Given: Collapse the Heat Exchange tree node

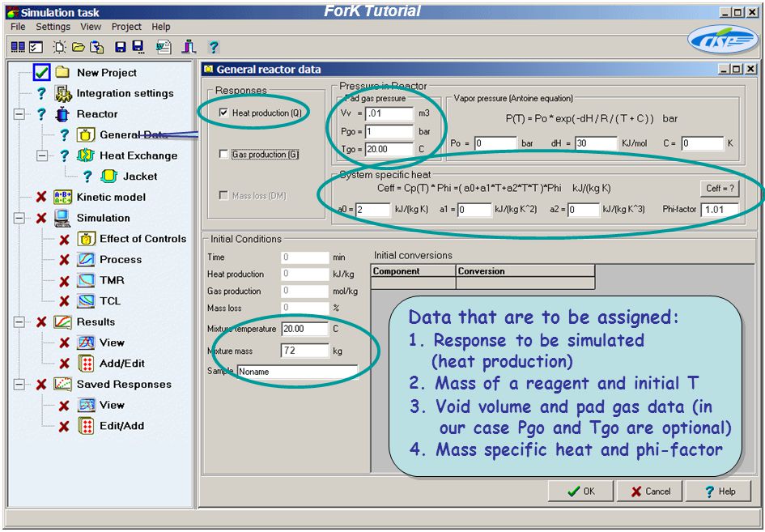Looking at the screenshot, I should click(42, 155).
